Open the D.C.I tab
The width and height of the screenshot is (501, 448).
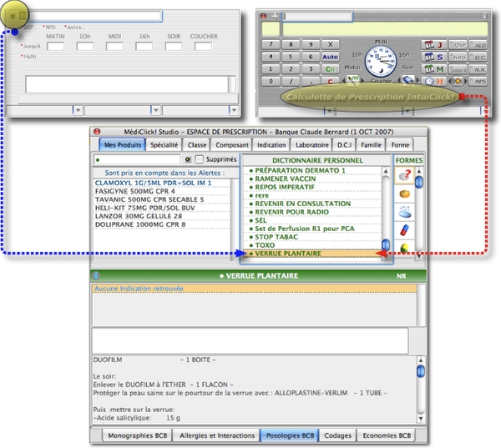[x=344, y=145]
